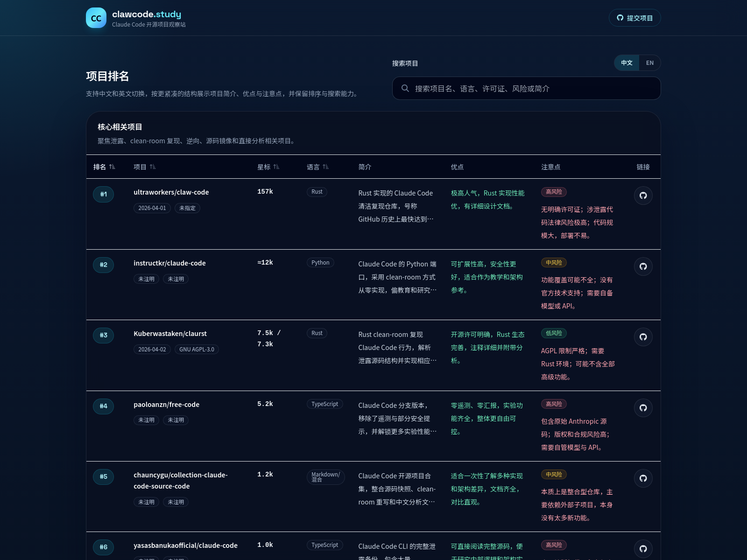747x560 pixels.
Task: Sort table by 星标 column
Action: click(x=268, y=167)
